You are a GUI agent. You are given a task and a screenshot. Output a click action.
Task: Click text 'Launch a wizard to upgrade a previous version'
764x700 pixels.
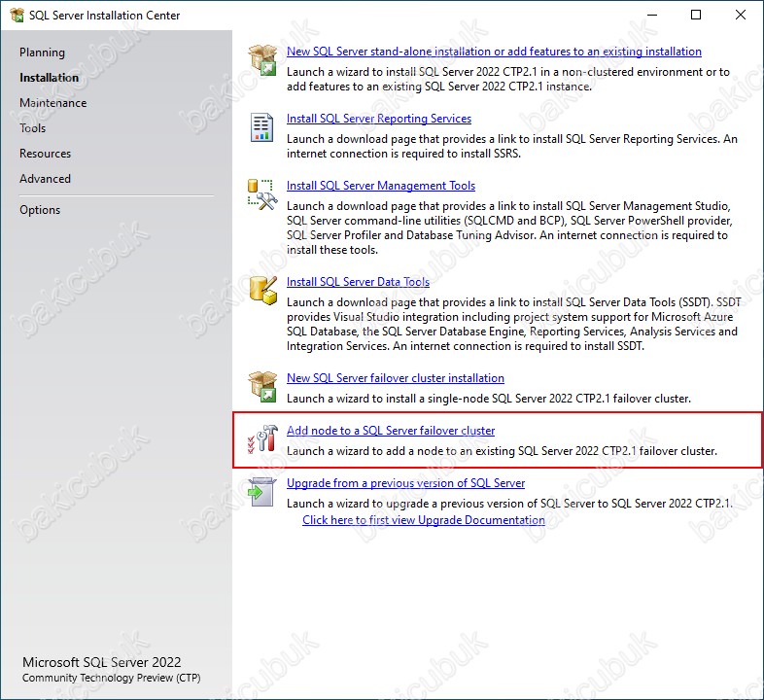pyautogui.click(x=400, y=504)
